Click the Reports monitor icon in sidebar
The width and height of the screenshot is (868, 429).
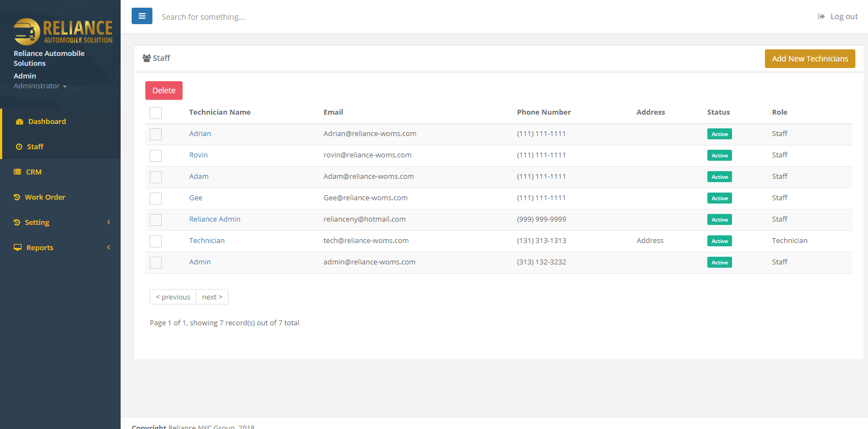18,247
